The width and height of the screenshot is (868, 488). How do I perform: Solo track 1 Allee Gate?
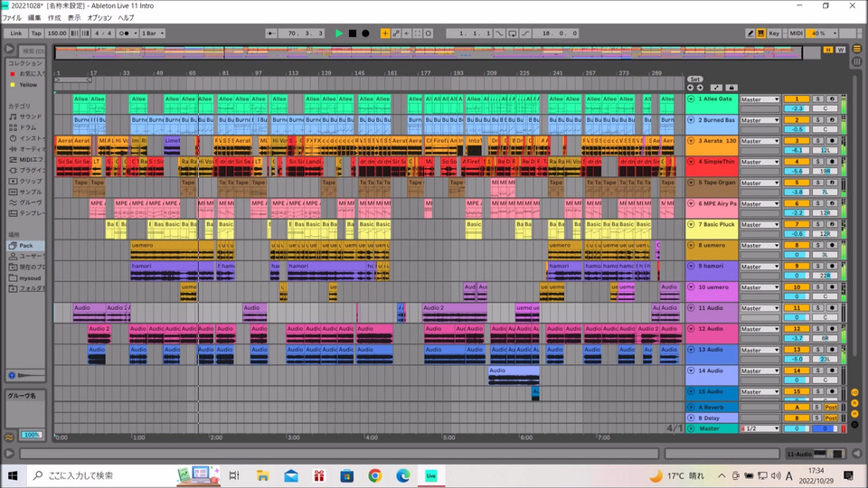[817, 99]
